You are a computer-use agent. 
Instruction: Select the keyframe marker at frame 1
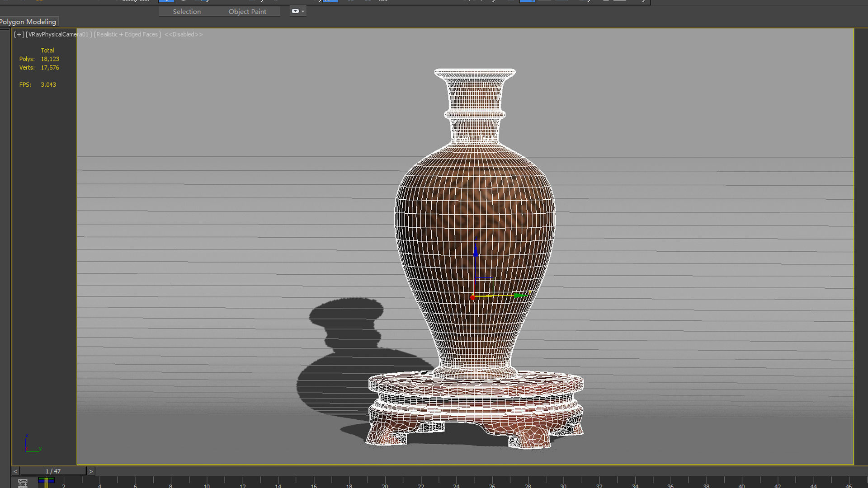pos(46,482)
